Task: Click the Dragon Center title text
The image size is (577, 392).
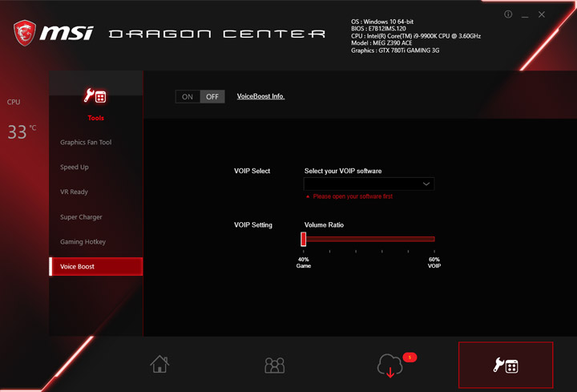Action: pos(217,34)
